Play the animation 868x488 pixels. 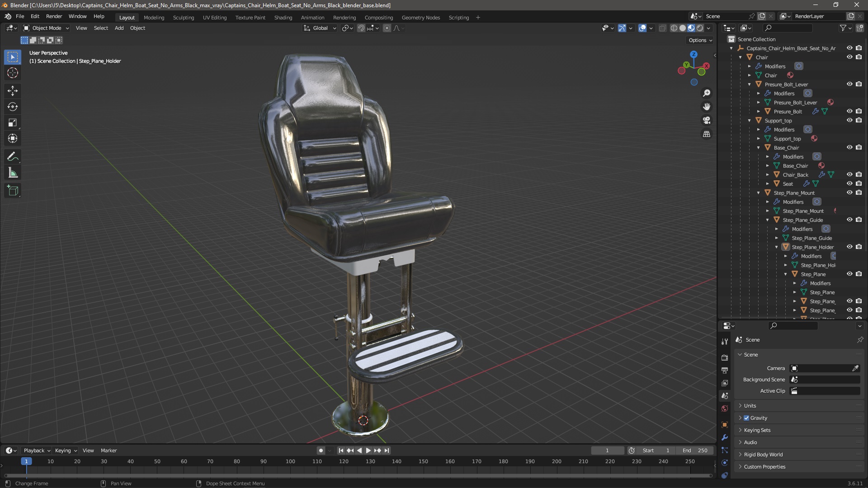(x=368, y=450)
